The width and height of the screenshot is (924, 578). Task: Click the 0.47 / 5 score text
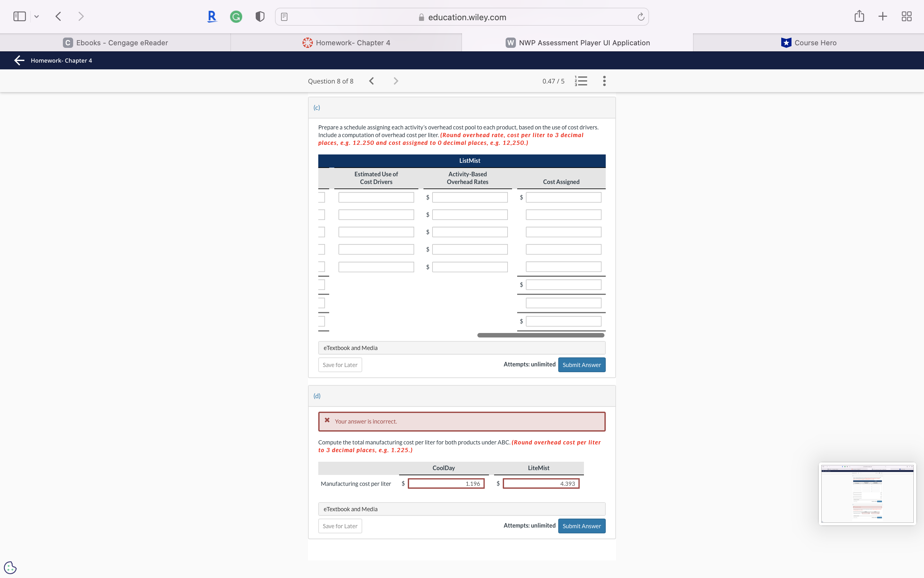pos(553,81)
